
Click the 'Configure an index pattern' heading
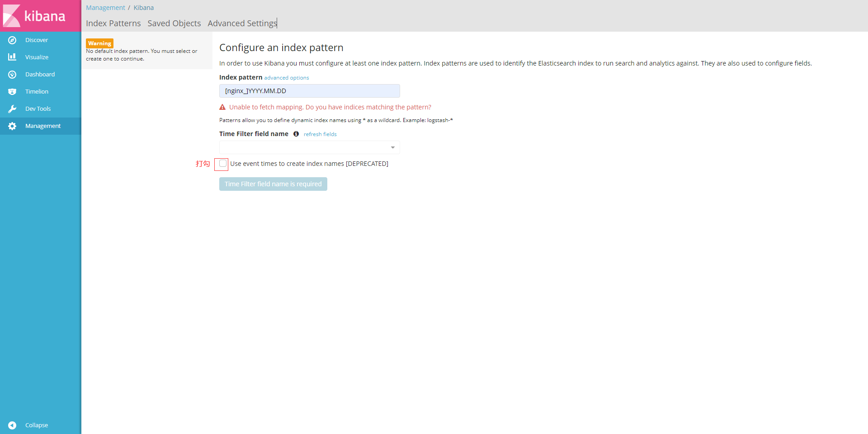[x=281, y=47]
